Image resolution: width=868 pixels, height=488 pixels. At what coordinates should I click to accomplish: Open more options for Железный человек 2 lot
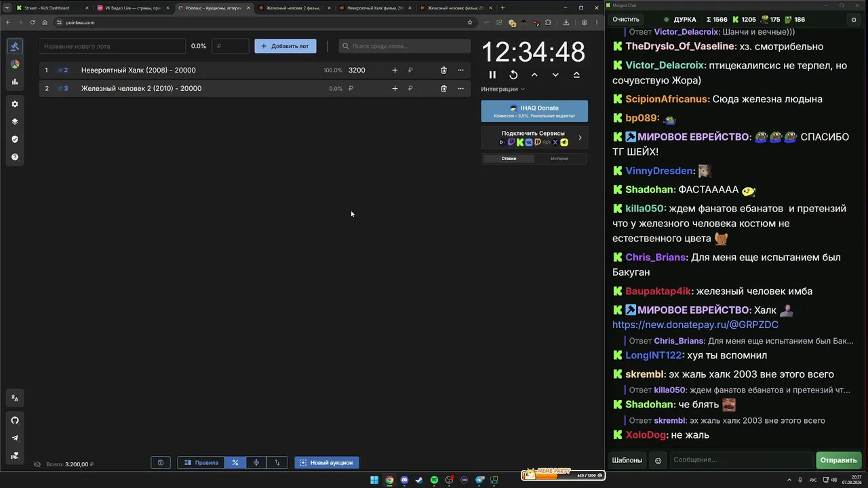click(460, 89)
